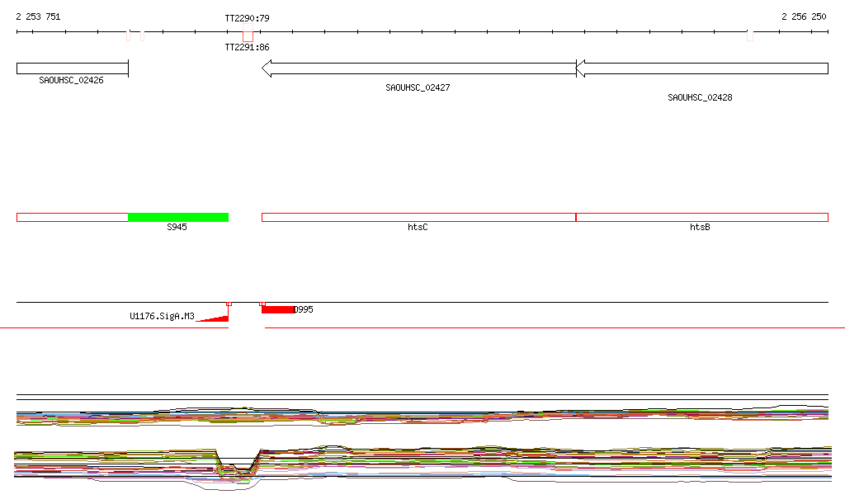
Task: Click the SAOUHSC_02427 gene arrow
Action: [418, 68]
